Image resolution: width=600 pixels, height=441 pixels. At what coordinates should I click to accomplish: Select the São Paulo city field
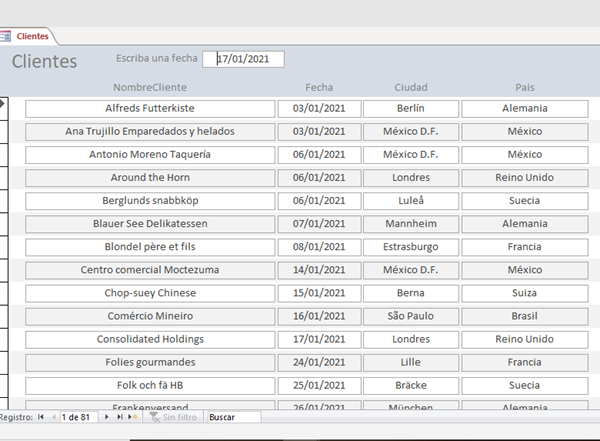(x=410, y=316)
